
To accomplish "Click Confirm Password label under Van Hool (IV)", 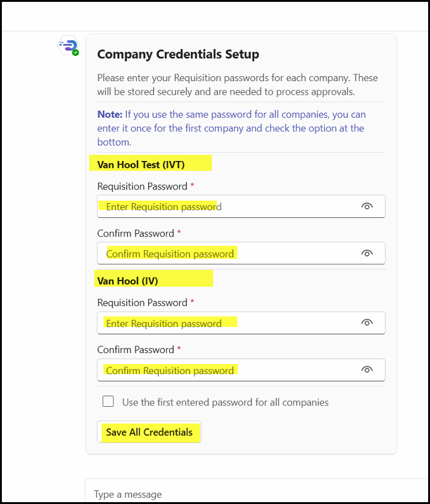I will click(x=135, y=350).
